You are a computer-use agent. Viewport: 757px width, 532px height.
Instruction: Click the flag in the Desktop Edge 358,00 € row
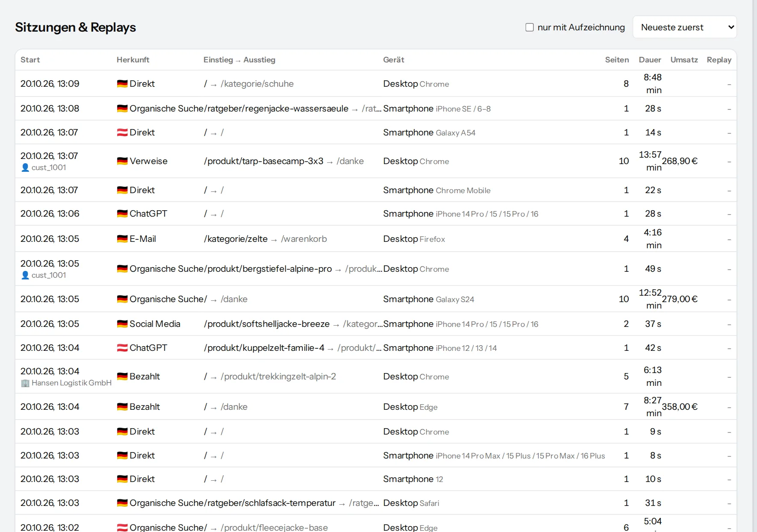pyautogui.click(x=122, y=407)
